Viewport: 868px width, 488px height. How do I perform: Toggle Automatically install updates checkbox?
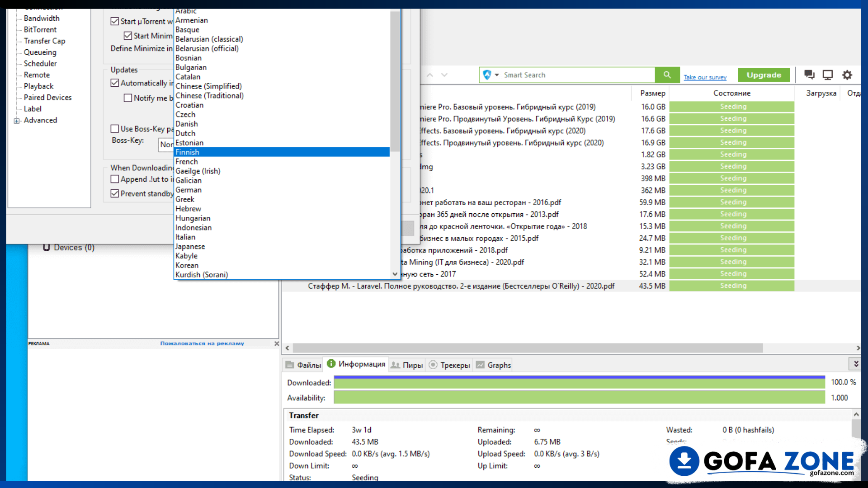pos(115,83)
